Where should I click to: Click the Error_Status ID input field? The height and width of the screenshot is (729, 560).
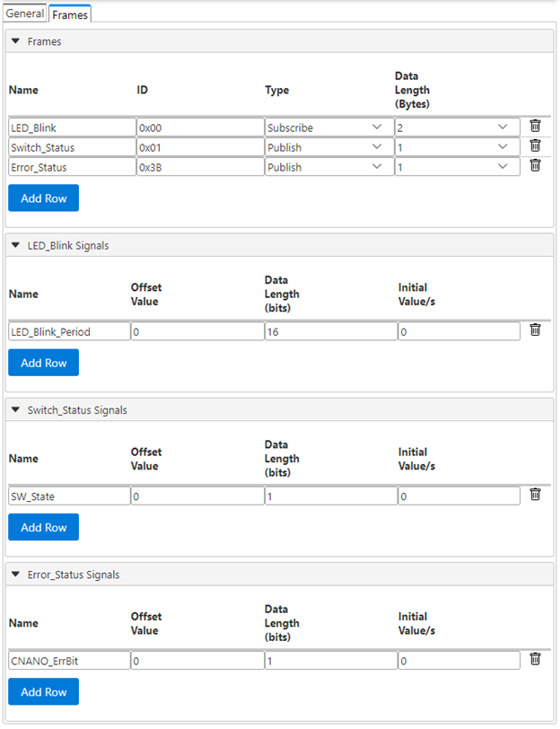pos(199,167)
